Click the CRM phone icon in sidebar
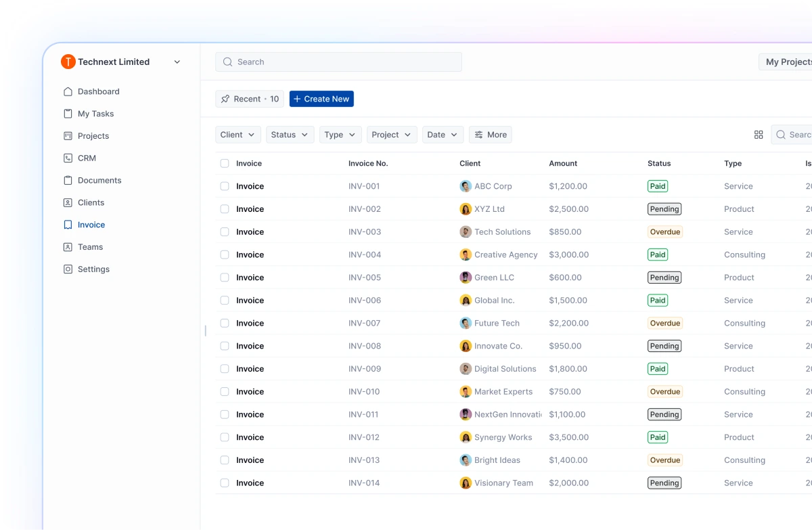Image resolution: width=812 pixels, height=530 pixels. coord(68,158)
